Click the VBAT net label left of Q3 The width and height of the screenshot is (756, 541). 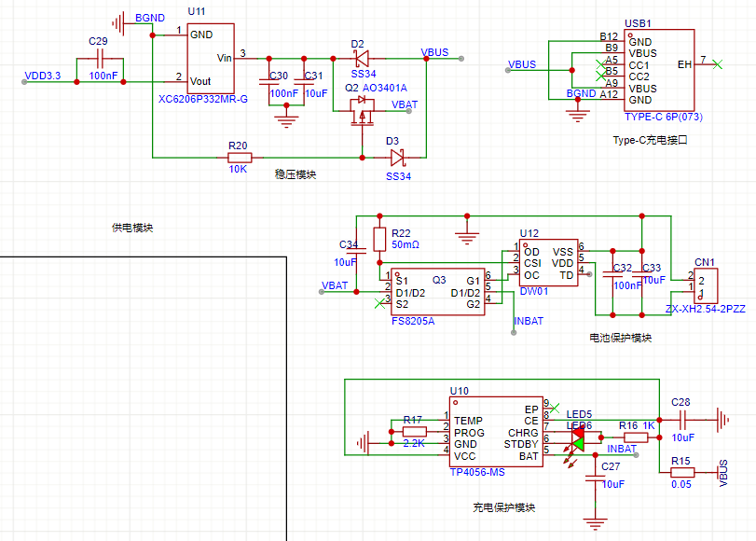[335, 285]
